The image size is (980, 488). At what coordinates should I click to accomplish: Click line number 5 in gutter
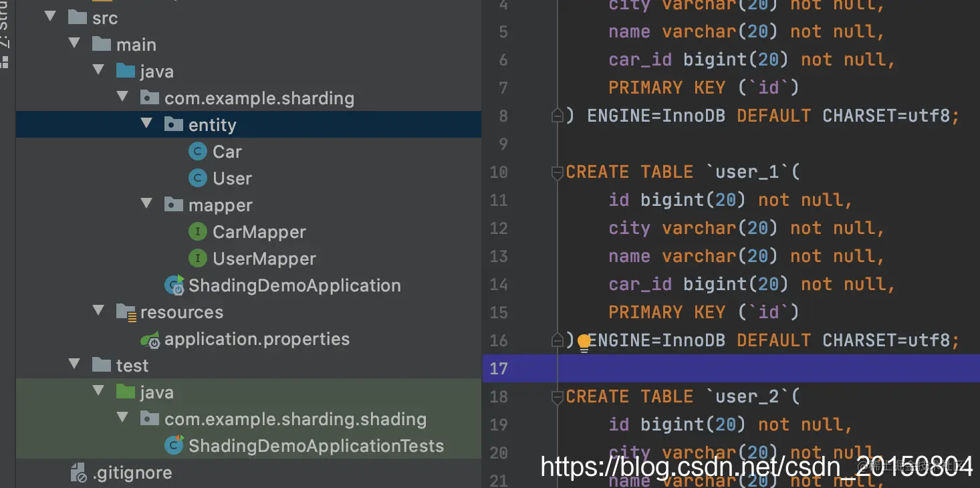click(503, 32)
